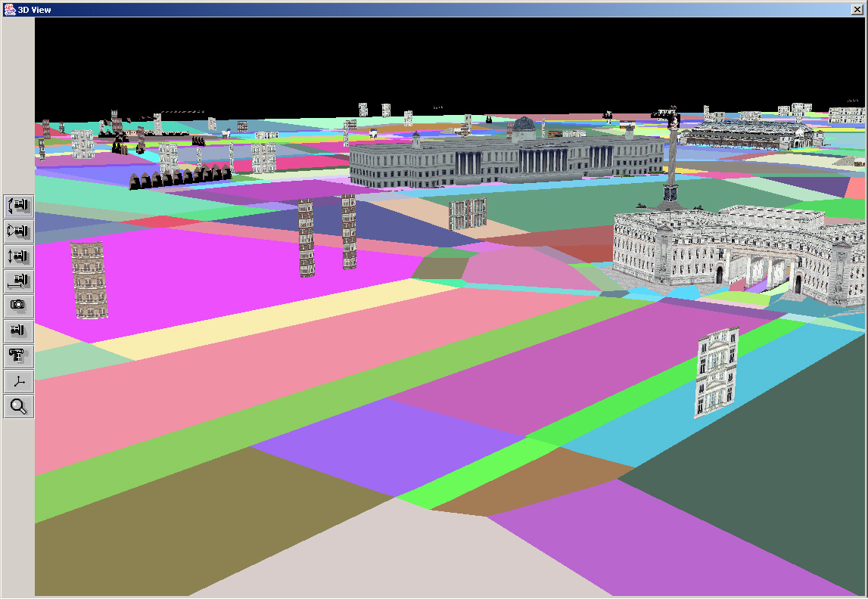Take a snapshot with the photo camera icon
868x599 pixels.
point(18,306)
